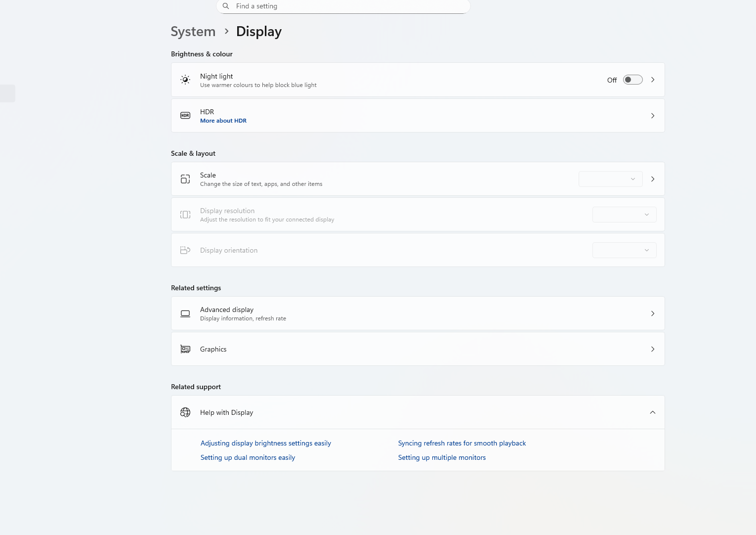756x535 pixels.
Task: Click the Night light label
Action: [x=216, y=76]
